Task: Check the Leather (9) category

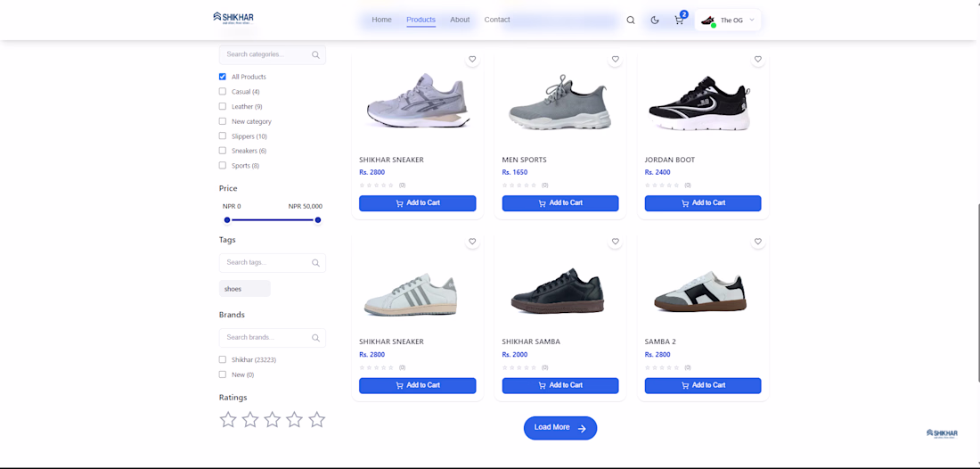Action: (223, 106)
